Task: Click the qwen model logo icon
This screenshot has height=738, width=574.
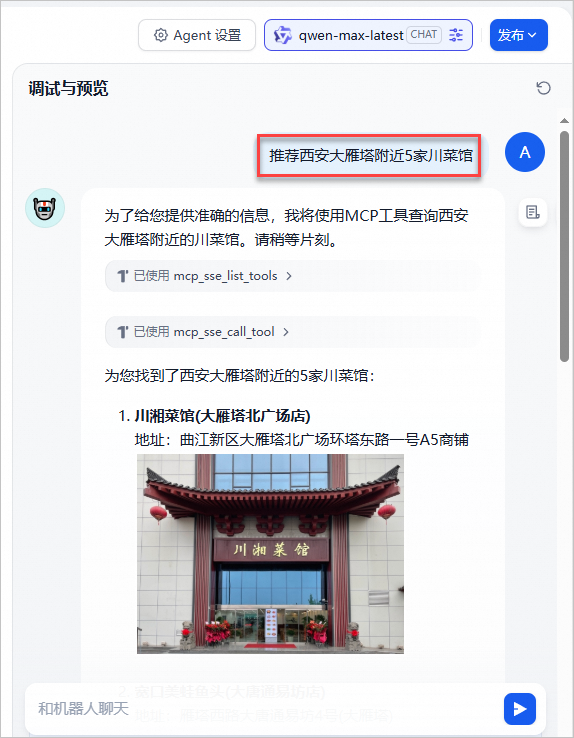Action: click(283, 35)
